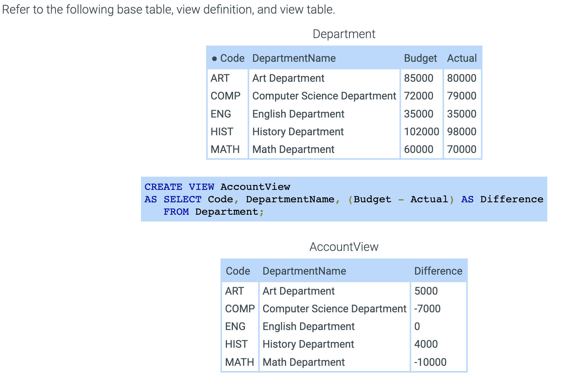Click the Computer Science Department cell

[x=324, y=96]
